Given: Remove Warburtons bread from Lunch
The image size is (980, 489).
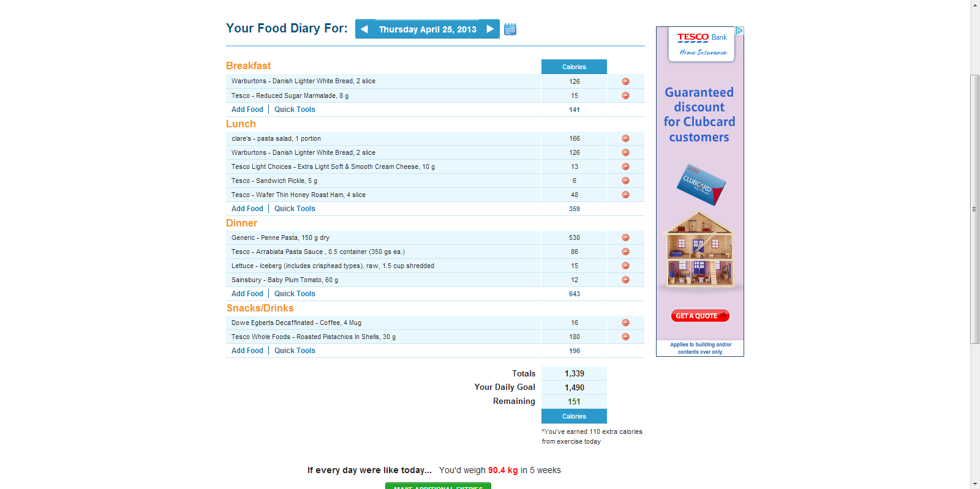Looking at the screenshot, I should pyautogui.click(x=625, y=152).
